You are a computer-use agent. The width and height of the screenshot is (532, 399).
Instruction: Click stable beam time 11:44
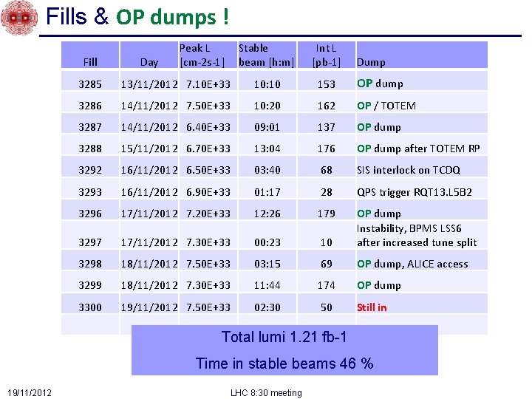pyautogui.click(x=267, y=285)
